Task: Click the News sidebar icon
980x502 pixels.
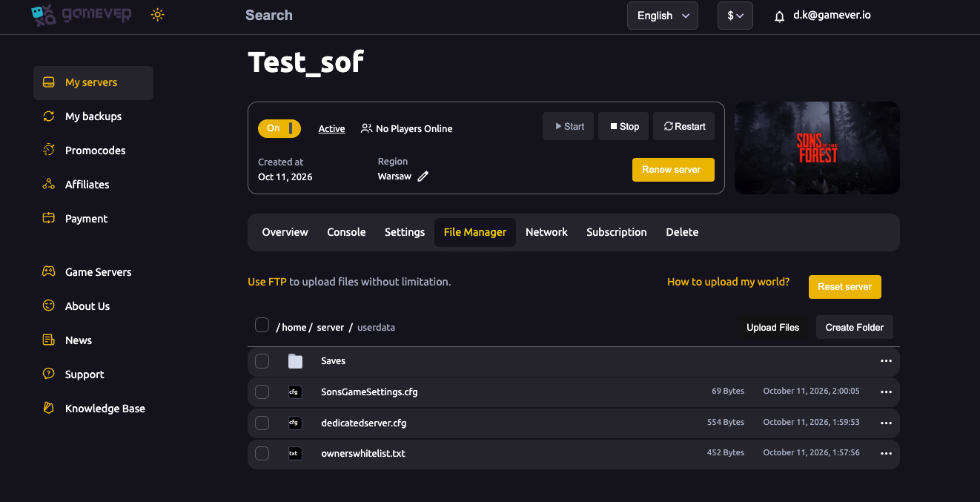Action: 49,340
